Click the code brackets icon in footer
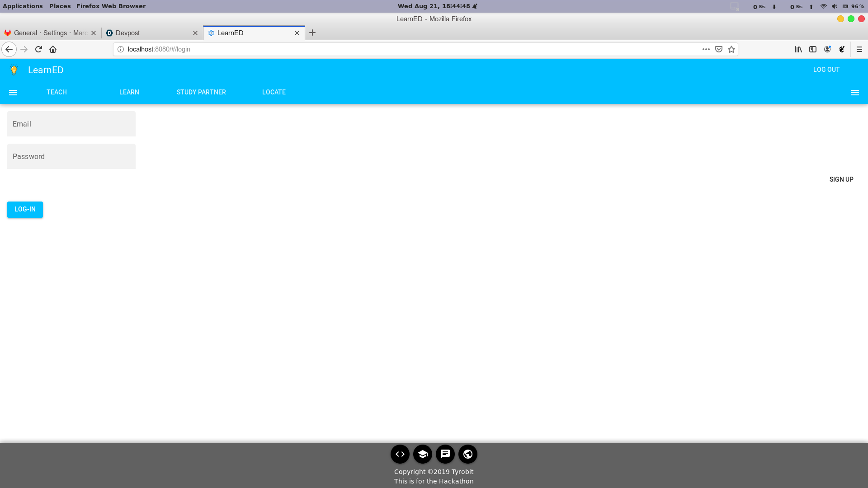 (x=400, y=454)
